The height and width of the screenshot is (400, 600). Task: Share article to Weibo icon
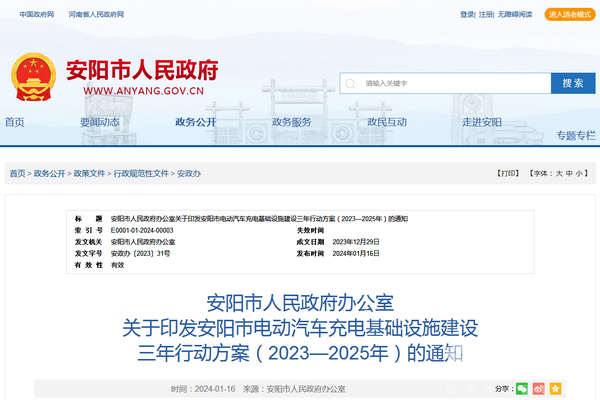click(538, 388)
